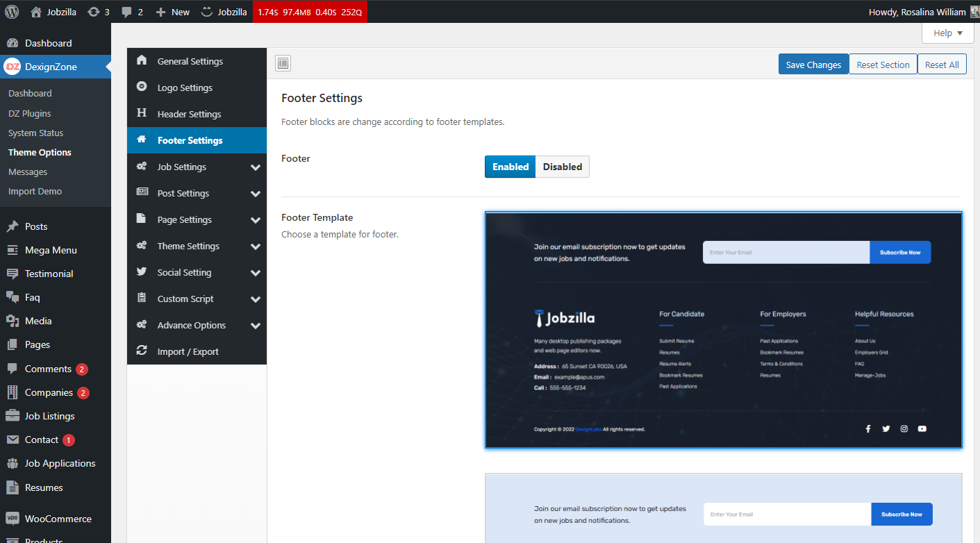
Task: Set Footer to Disabled
Action: (562, 167)
